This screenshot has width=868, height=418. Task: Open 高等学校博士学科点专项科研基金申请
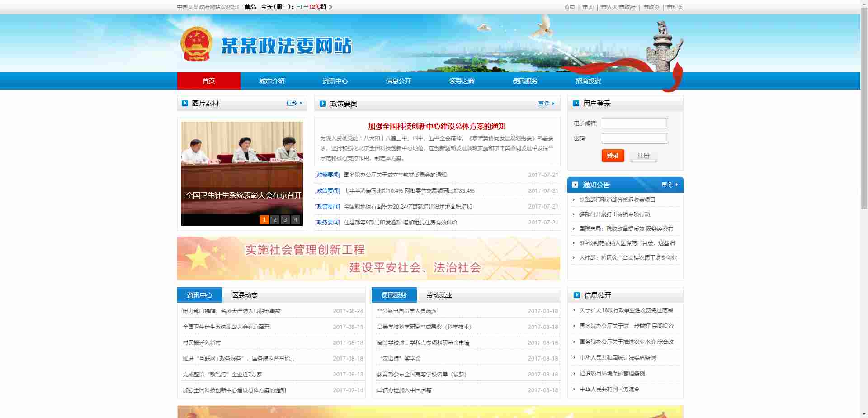(x=423, y=343)
